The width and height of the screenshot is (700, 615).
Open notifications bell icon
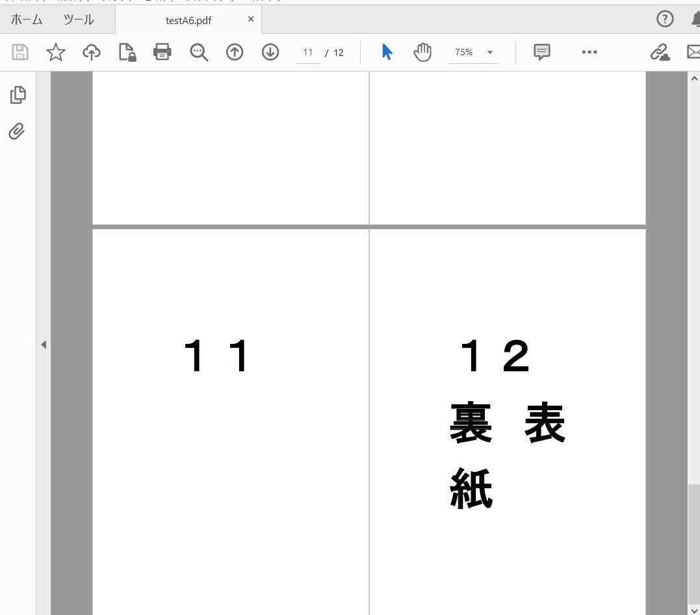(695, 20)
